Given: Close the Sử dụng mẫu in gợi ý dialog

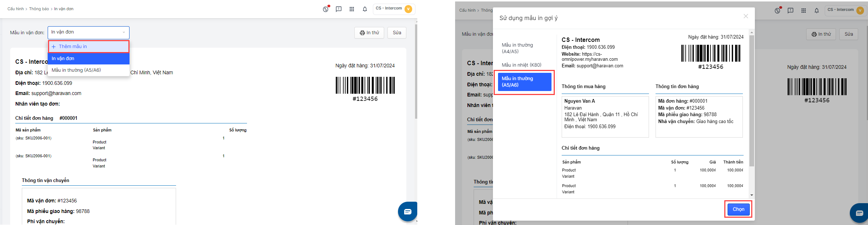Looking at the screenshot, I should [x=746, y=16].
